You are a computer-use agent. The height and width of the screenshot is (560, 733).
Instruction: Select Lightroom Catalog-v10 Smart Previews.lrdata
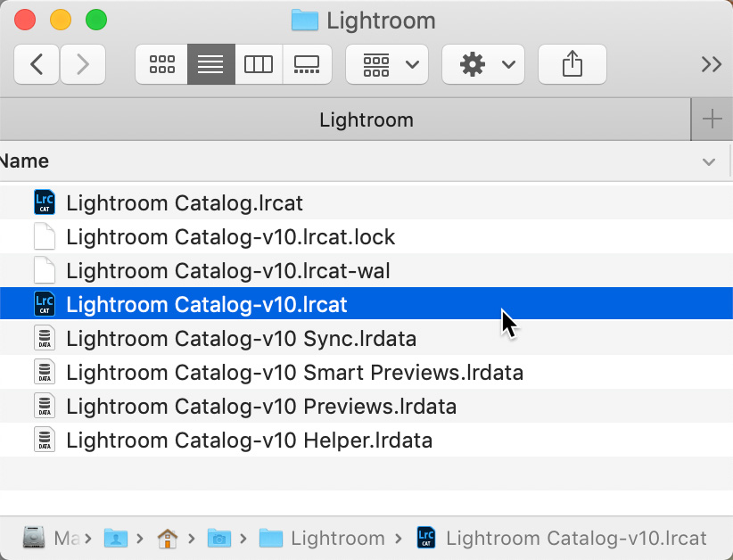(x=294, y=373)
